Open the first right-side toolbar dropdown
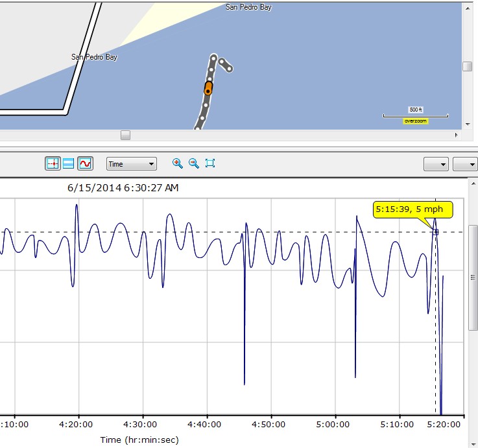The height and width of the screenshot is (448, 478). click(x=436, y=165)
